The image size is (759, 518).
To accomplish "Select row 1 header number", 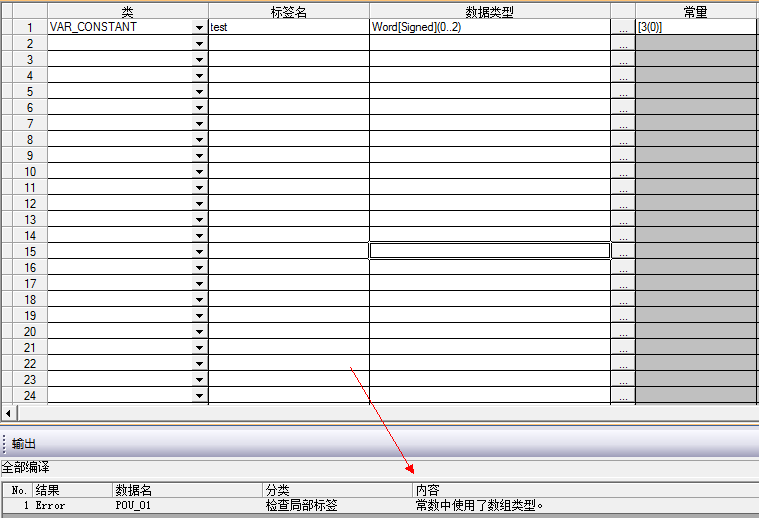I will click(x=30, y=28).
